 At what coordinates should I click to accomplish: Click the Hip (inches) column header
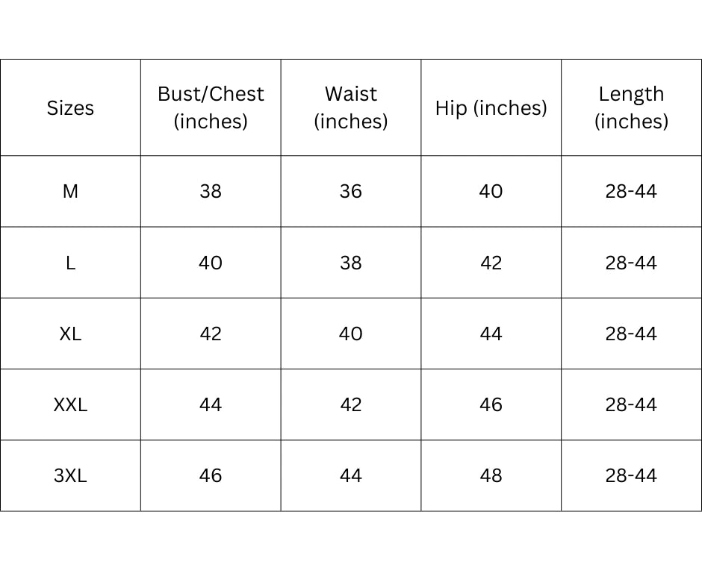[491, 108]
